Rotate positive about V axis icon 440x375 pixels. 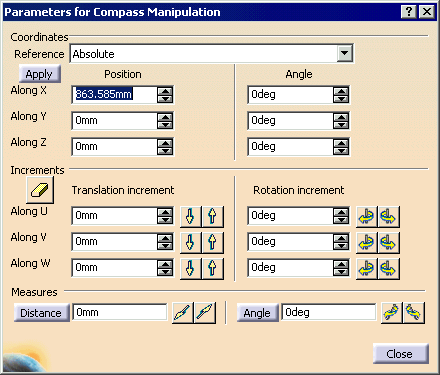(x=388, y=242)
